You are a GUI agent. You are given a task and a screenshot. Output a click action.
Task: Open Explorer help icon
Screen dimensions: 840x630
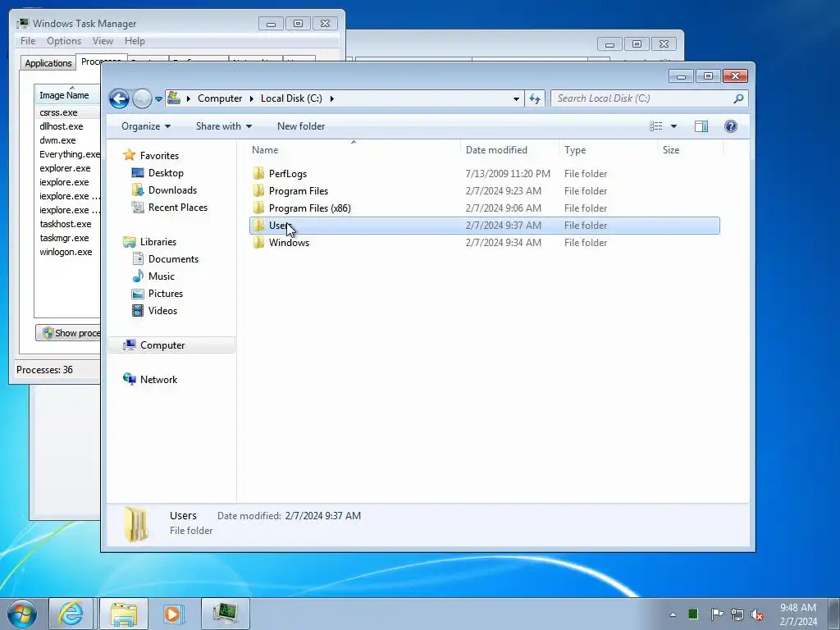[x=731, y=126]
